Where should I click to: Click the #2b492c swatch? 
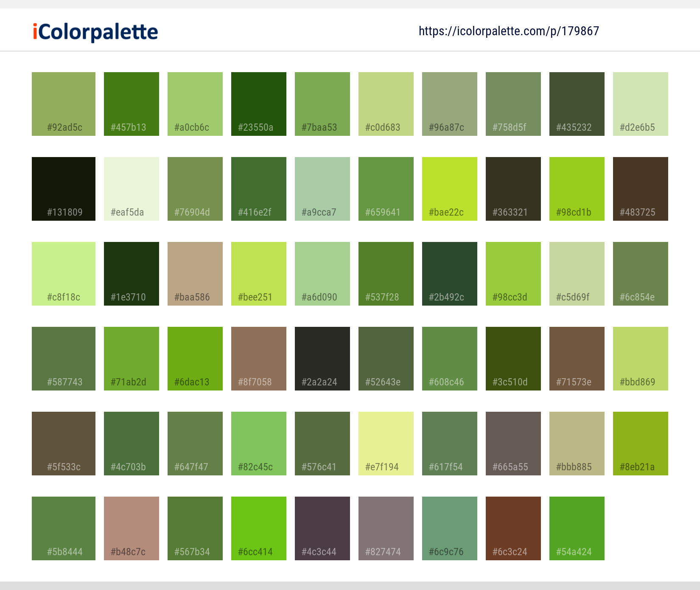[450, 274]
